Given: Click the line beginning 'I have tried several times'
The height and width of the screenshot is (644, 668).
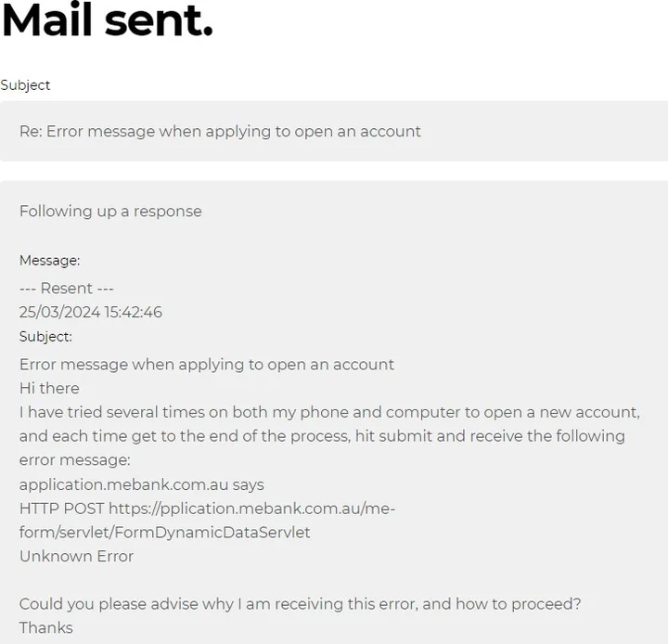Looking at the screenshot, I should point(329,412).
